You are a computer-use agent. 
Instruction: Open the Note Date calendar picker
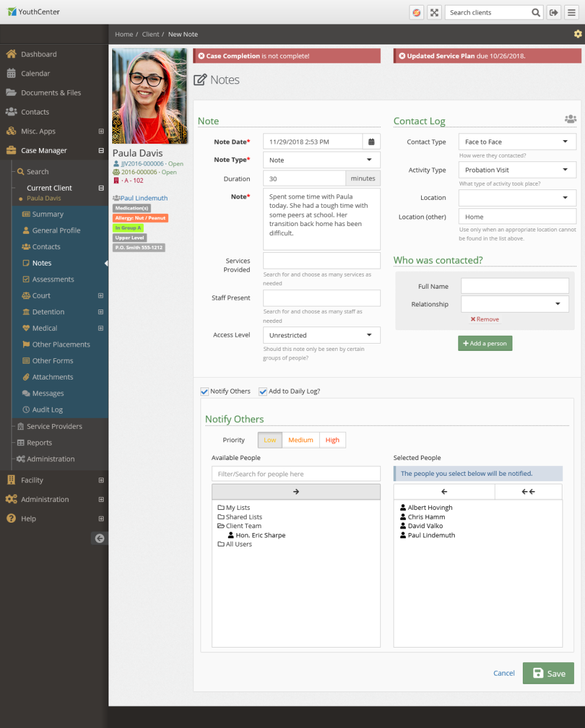click(371, 141)
